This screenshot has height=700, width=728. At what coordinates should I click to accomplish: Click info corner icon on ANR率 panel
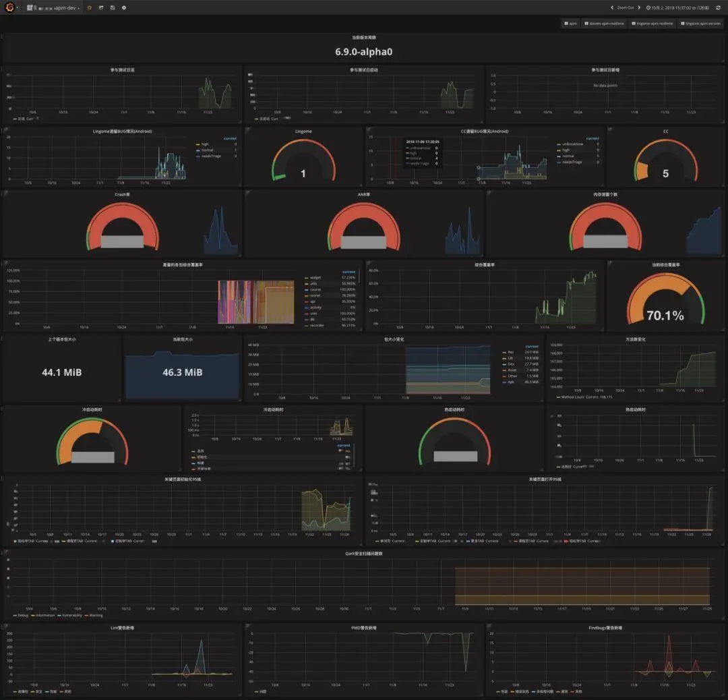point(247,192)
